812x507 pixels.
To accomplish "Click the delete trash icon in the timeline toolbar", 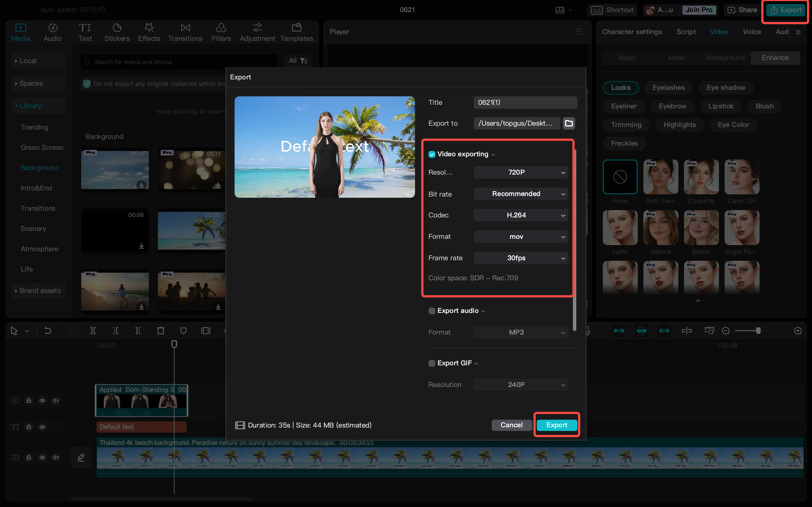I will tap(161, 331).
